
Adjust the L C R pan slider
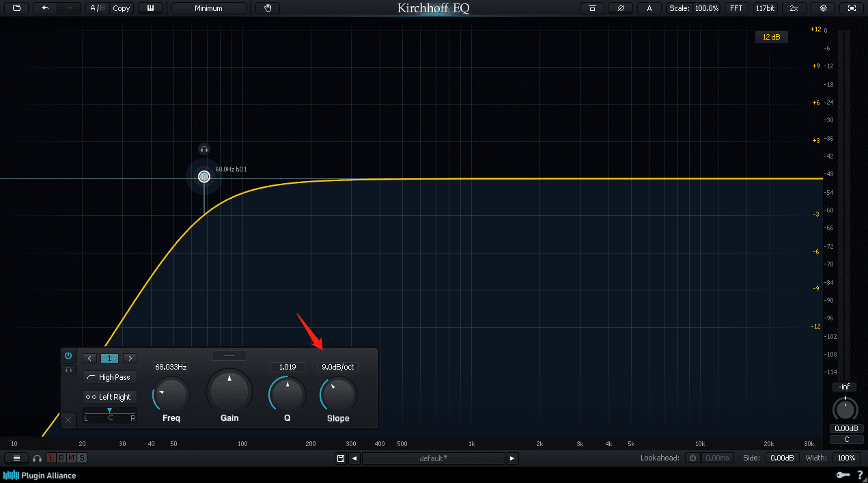(x=110, y=414)
